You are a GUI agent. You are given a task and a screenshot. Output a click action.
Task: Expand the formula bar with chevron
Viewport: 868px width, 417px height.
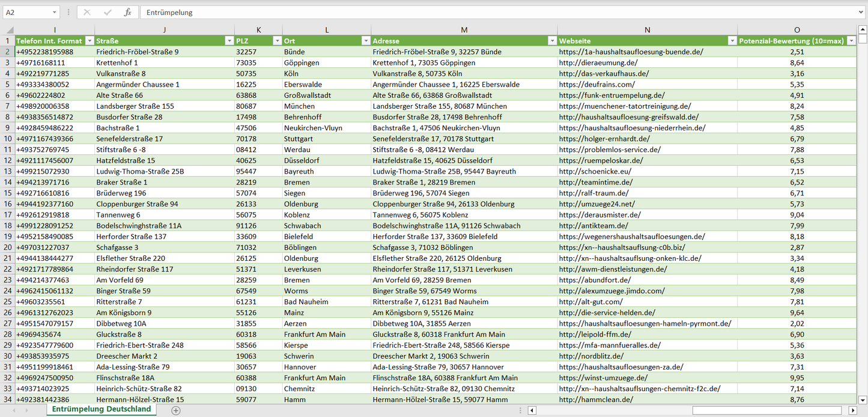(x=861, y=12)
